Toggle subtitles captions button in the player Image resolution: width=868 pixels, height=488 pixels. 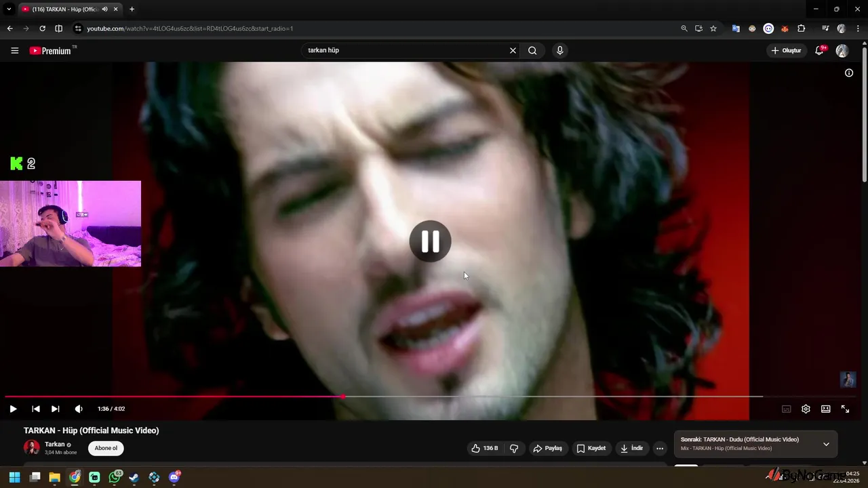787,409
